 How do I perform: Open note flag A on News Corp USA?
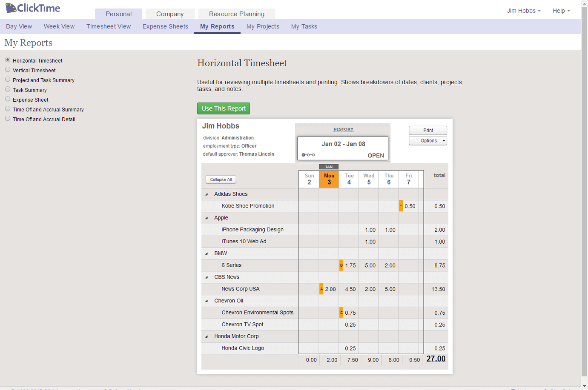click(321, 289)
